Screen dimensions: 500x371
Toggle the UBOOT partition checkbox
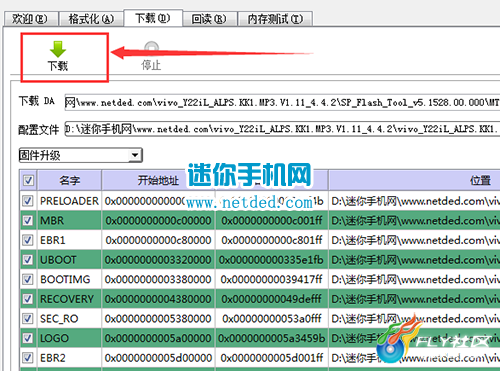pos(28,260)
